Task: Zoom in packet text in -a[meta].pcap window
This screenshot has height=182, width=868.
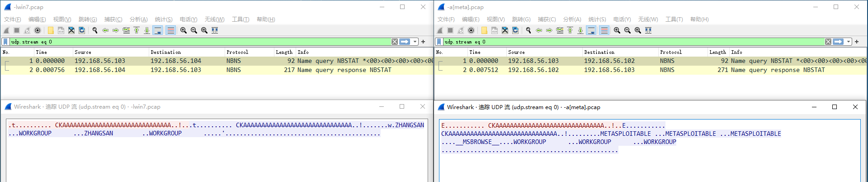Action: [x=617, y=30]
